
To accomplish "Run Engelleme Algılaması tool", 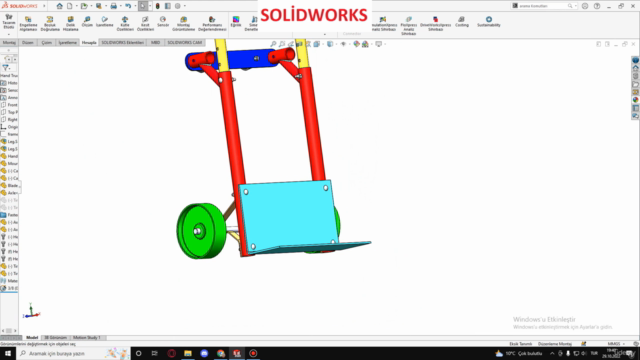I will 28,24.
